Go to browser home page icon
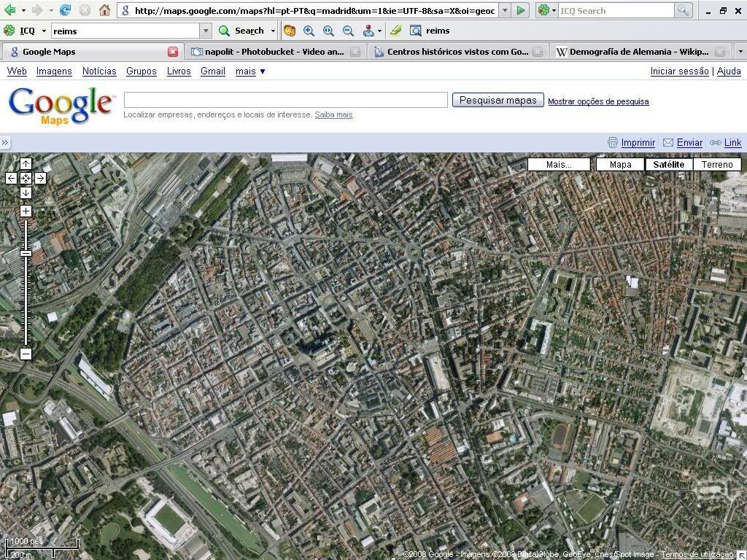747x560 pixels. (x=104, y=10)
